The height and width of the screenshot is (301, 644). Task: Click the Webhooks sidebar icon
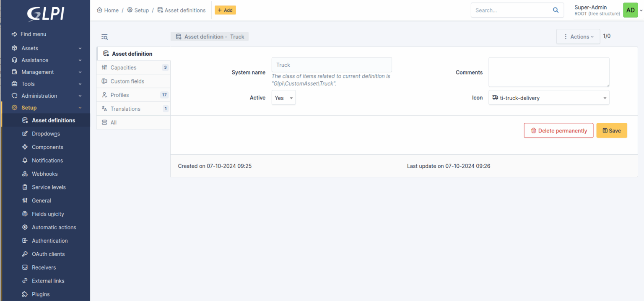tap(25, 174)
